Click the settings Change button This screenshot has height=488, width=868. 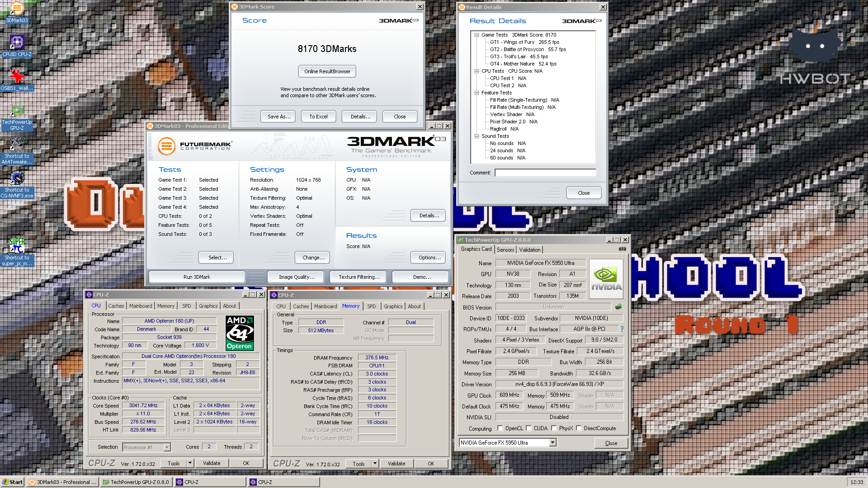pos(313,258)
